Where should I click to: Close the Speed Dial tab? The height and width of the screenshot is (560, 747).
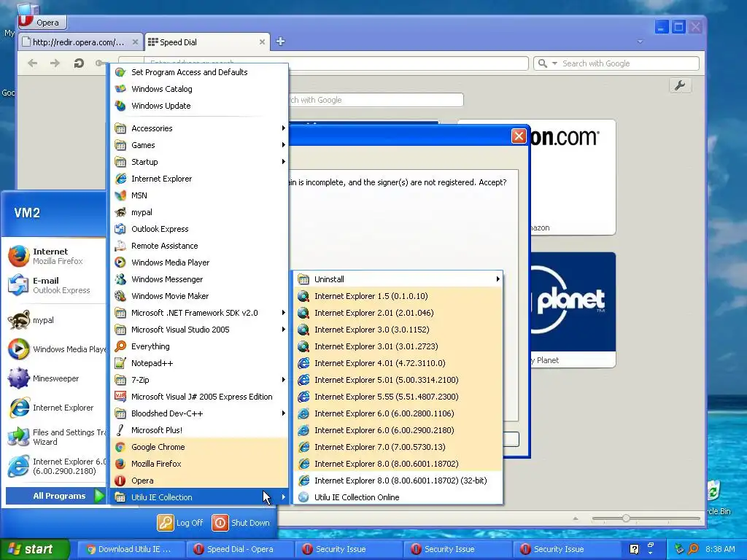[x=262, y=42]
